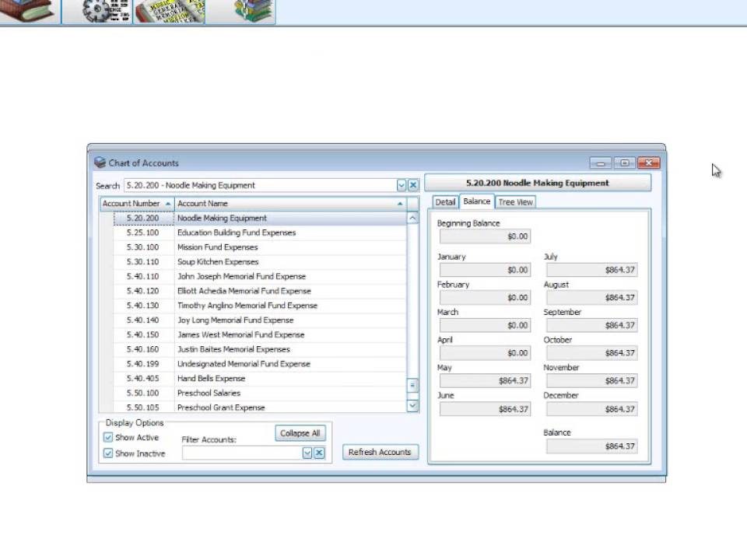Viewport: 747px width, 560px height.
Task: Switch to the Detail tab
Action: pos(445,202)
